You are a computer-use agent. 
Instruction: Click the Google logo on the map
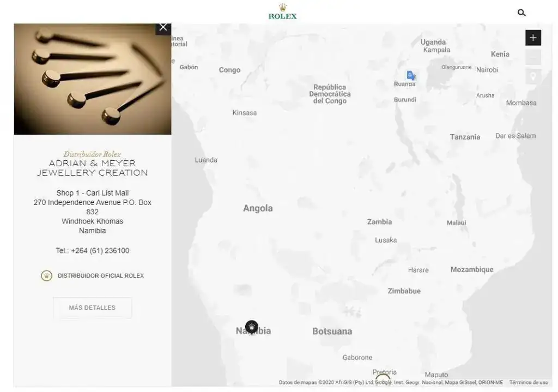point(383,382)
